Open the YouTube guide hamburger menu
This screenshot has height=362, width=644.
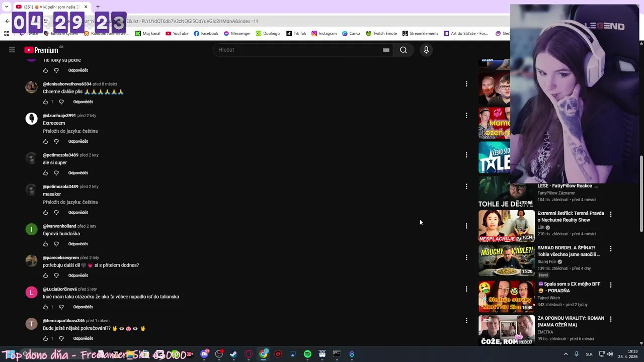point(12,50)
